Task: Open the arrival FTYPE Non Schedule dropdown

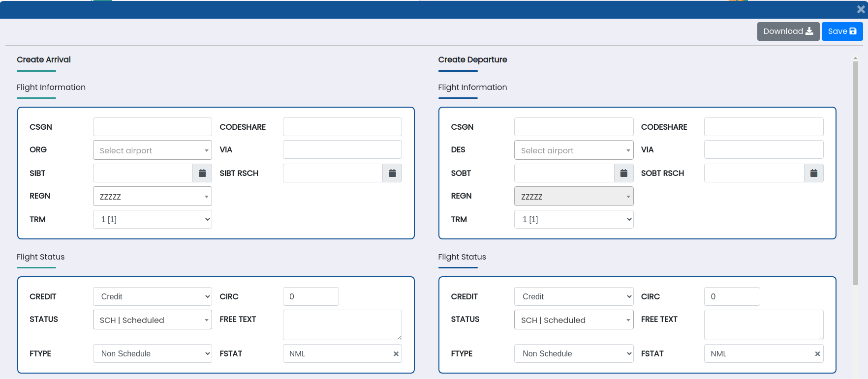Action: click(152, 353)
